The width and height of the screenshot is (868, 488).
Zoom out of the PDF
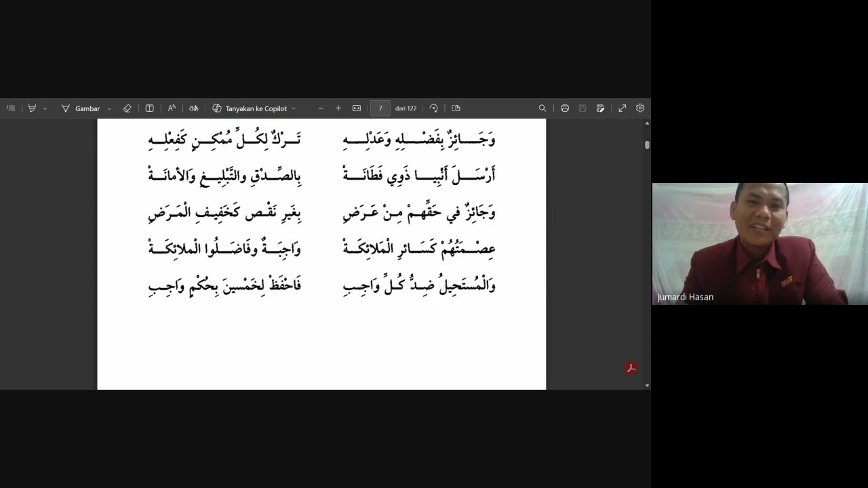[x=321, y=108]
